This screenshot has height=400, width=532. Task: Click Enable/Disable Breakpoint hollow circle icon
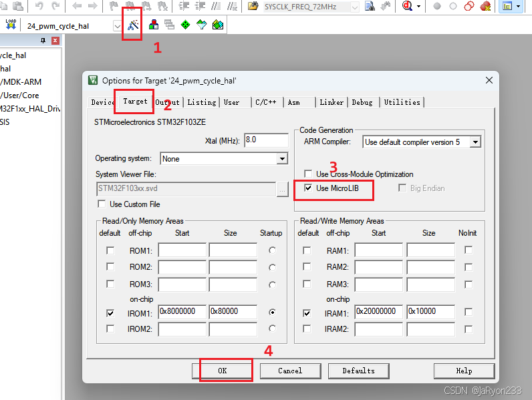pyautogui.click(x=453, y=6)
